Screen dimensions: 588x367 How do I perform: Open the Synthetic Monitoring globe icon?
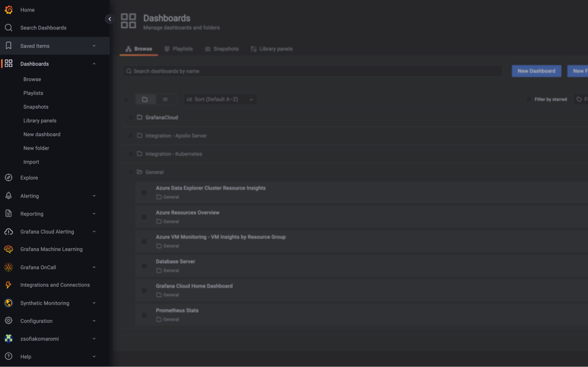coord(9,303)
